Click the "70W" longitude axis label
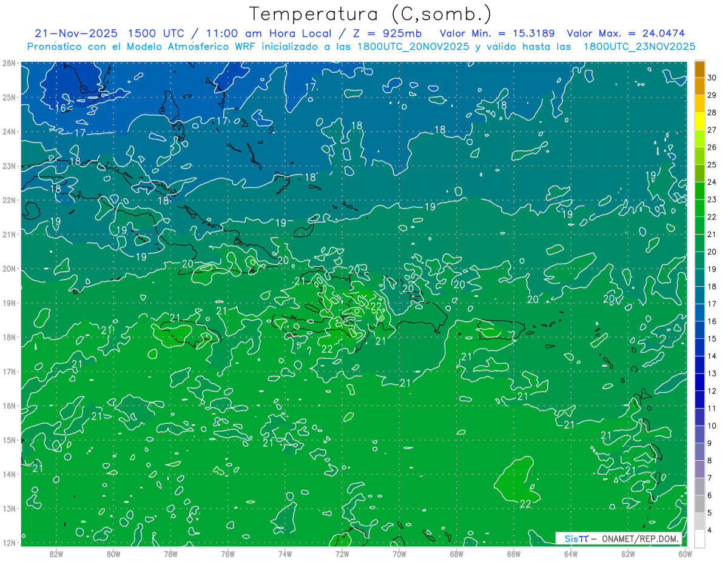 point(399,554)
